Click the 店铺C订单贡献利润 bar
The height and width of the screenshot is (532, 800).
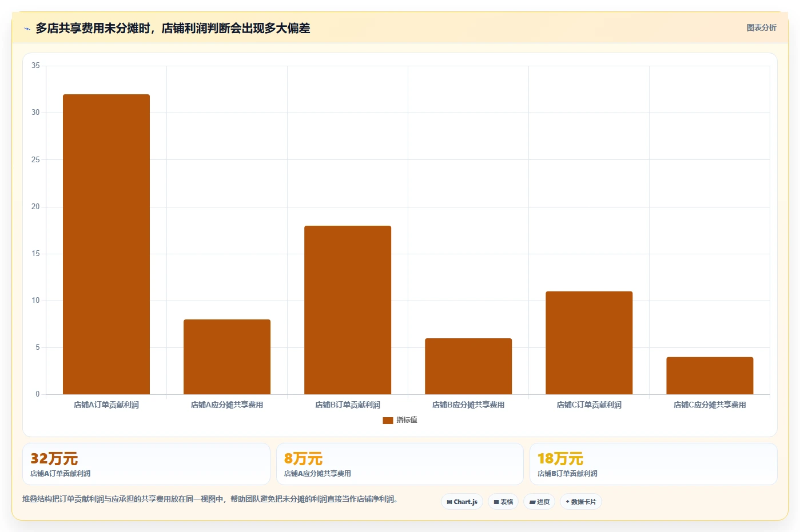589,343
